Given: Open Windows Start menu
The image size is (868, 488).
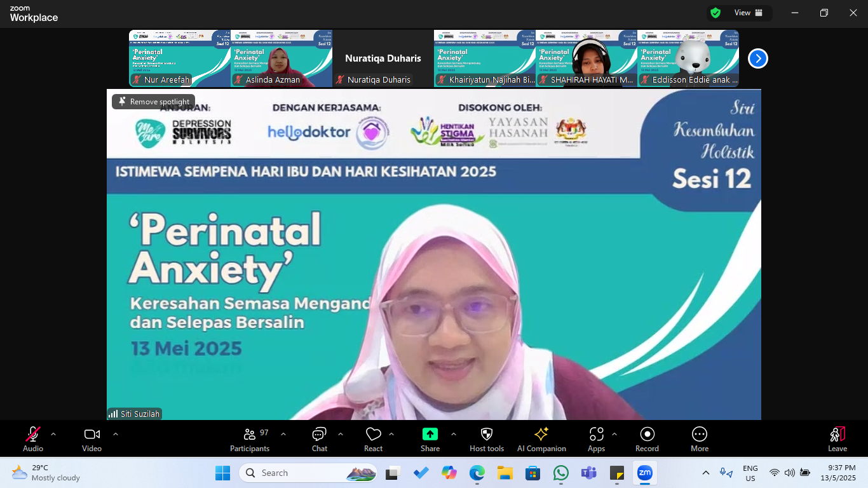Looking at the screenshot, I should click(x=223, y=473).
